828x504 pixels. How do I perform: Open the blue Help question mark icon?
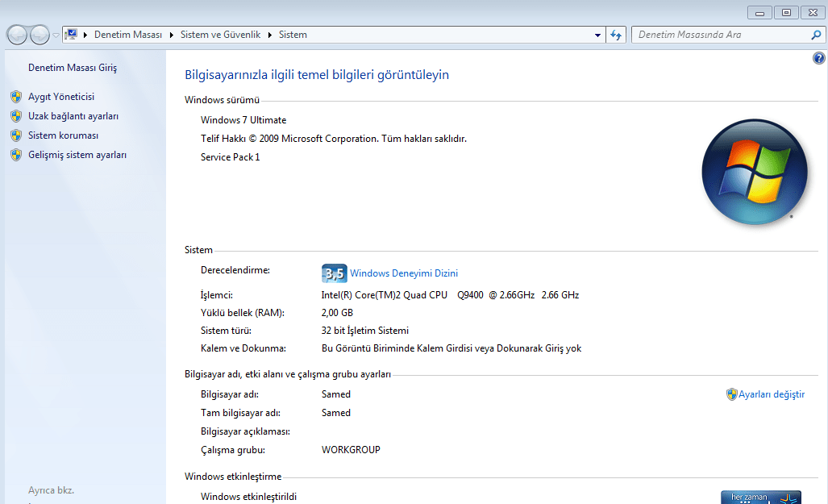818,58
